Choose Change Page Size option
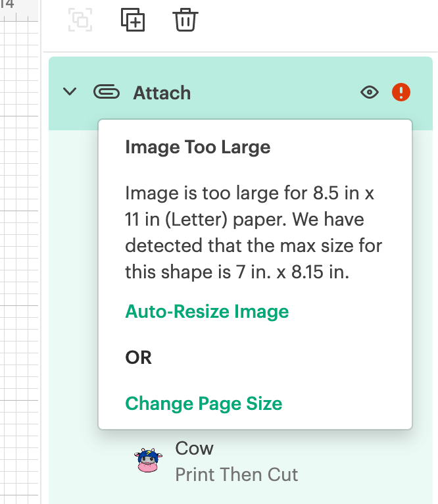 [203, 403]
